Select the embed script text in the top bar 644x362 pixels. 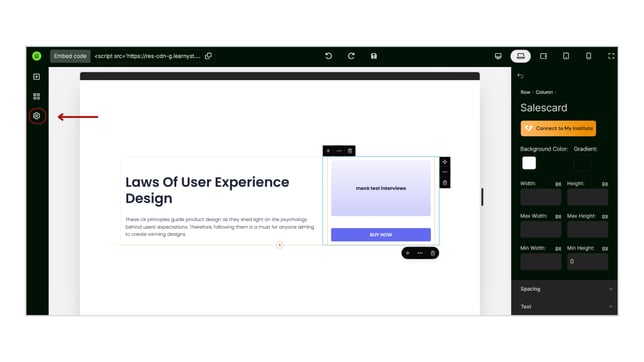[x=147, y=56]
